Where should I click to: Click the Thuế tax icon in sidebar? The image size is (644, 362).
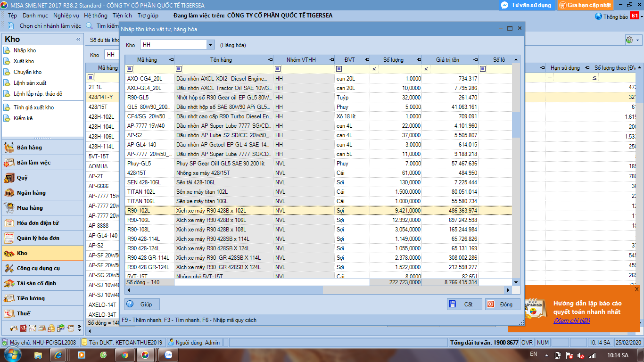click(9, 313)
